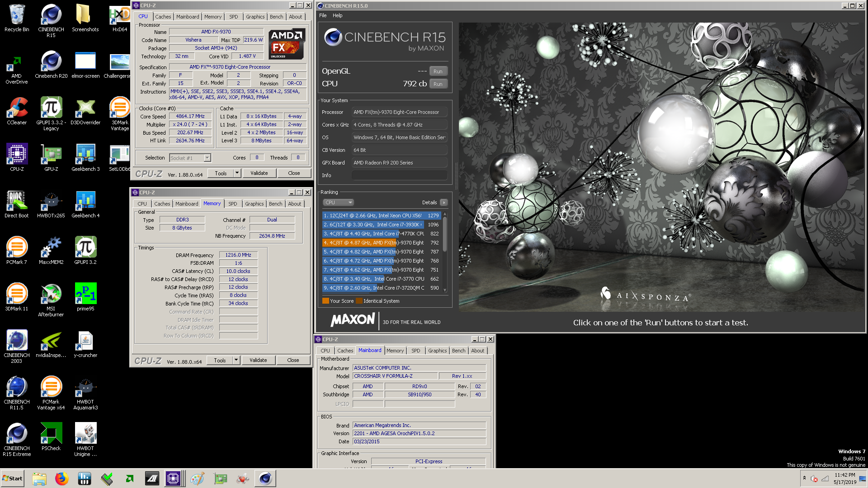Open Tools dropdown arrow in top CPU-Z window
The width and height of the screenshot is (868, 488).
237,173
